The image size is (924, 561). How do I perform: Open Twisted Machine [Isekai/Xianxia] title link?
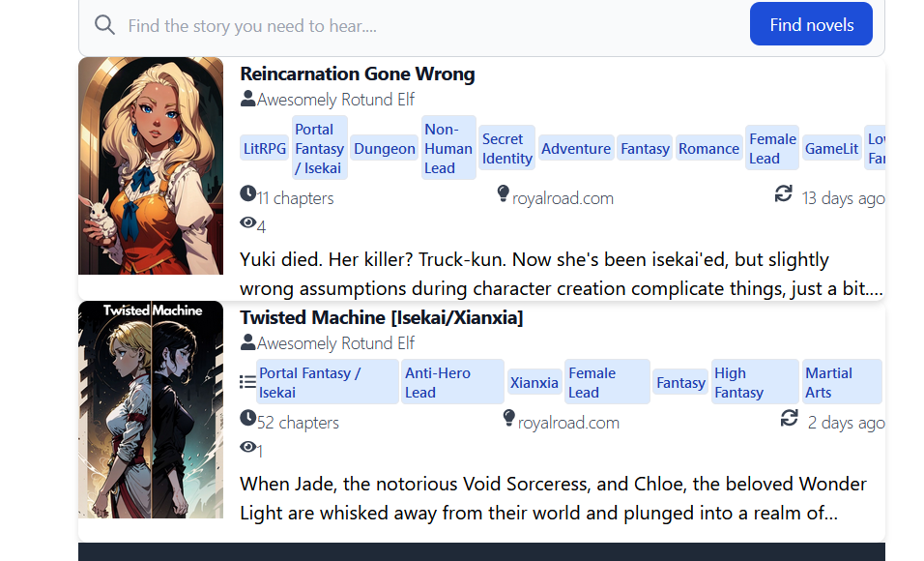click(x=381, y=318)
